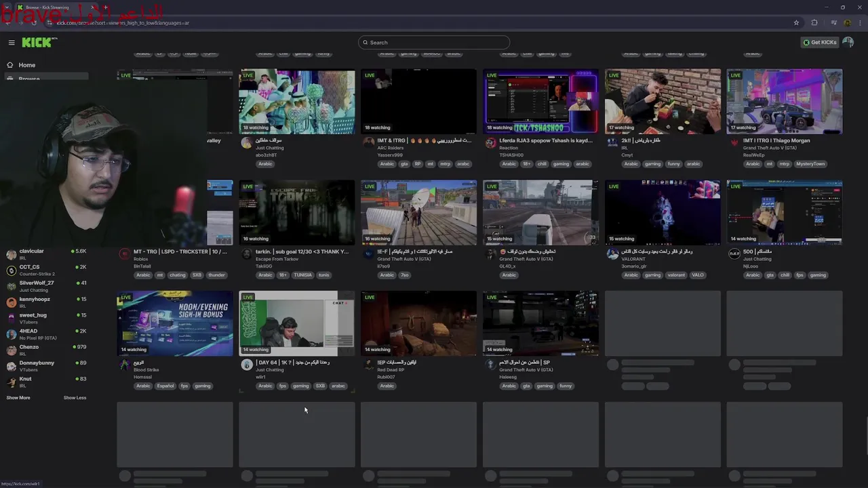Image resolution: width=868 pixels, height=488 pixels.
Task: Open Blood Strike category link
Action: click(146, 370)
